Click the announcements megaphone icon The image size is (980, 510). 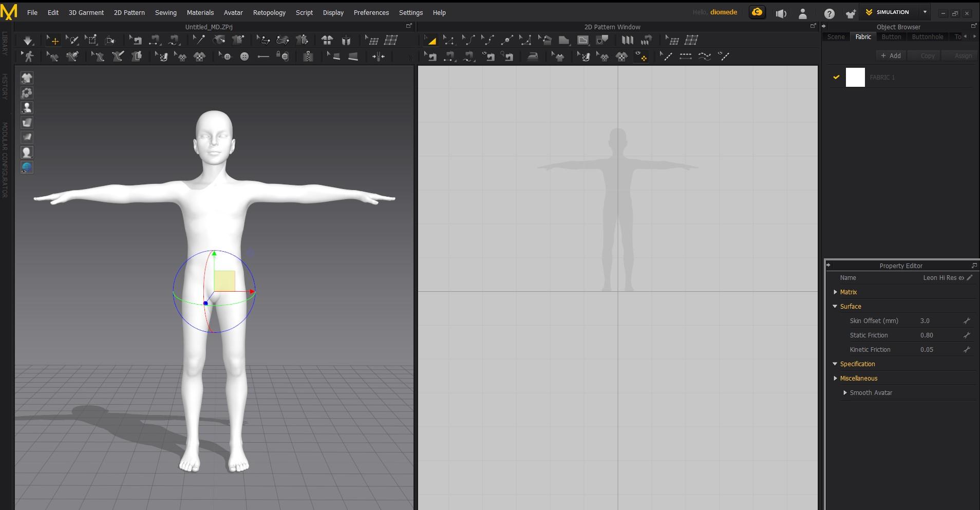(x=781, y=13)
